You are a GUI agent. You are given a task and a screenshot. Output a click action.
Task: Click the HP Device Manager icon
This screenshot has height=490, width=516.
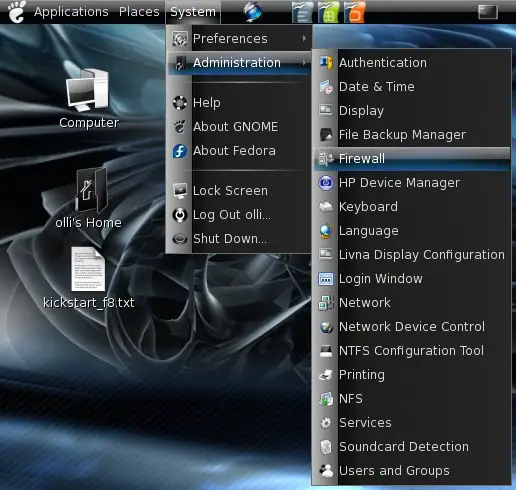click(326, 183)
